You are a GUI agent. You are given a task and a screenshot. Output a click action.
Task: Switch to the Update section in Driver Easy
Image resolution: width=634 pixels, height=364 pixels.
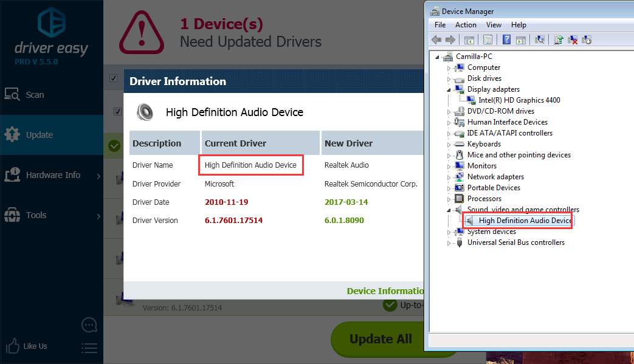point(52,134)
